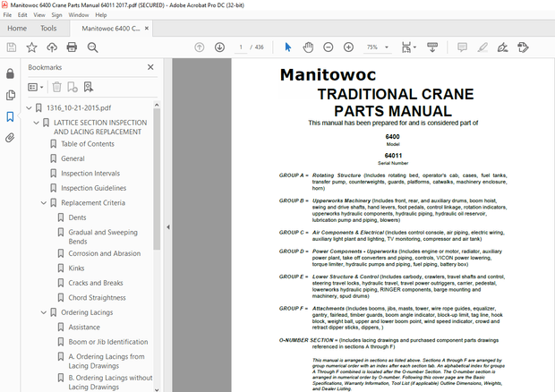Open the Attachments paperclip panel
The height and width of the screenshot is (392, 555).
pyautogui.click(x=11, y=138)
